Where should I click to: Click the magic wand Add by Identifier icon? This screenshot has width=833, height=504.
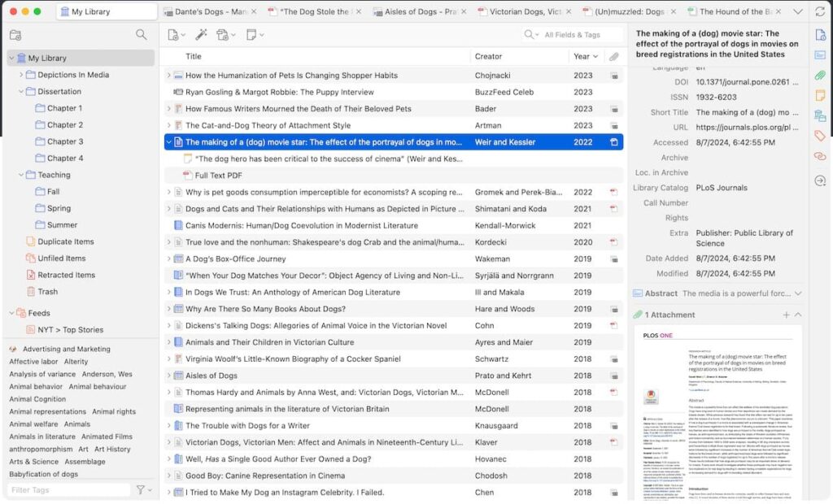pyautogui.click(x=201, y=35)
